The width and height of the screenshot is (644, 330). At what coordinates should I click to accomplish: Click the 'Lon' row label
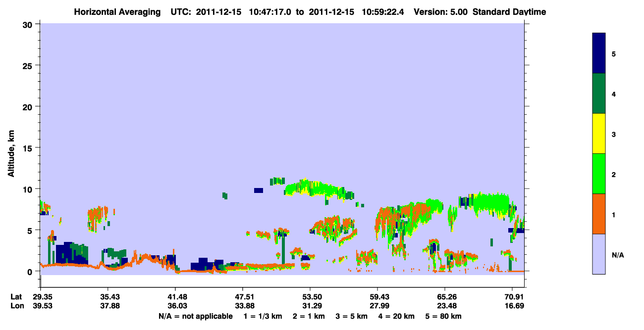point(16,306)
